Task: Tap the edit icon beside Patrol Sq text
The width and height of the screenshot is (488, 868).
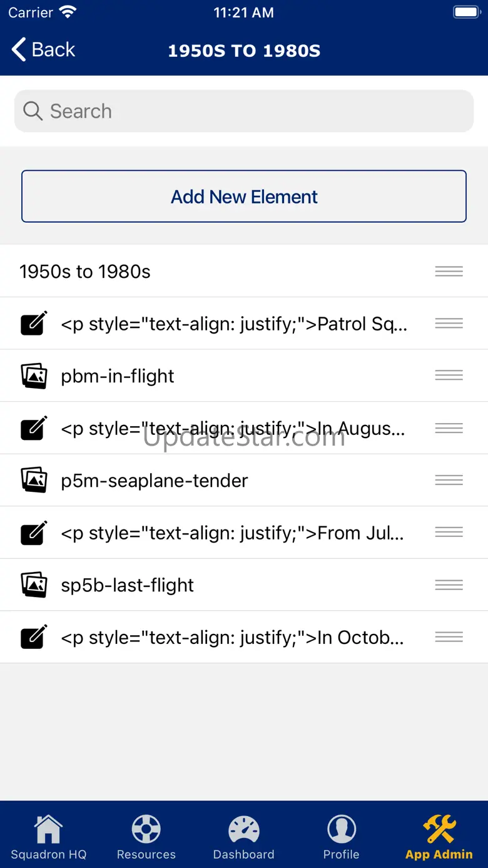Action: [x=34, y=324]
